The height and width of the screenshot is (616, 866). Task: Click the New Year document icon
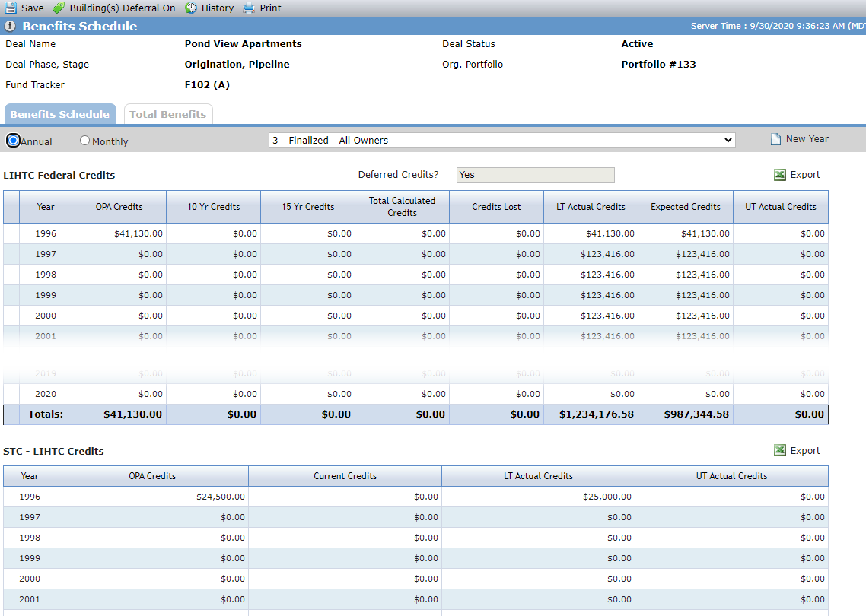[775, 139]
